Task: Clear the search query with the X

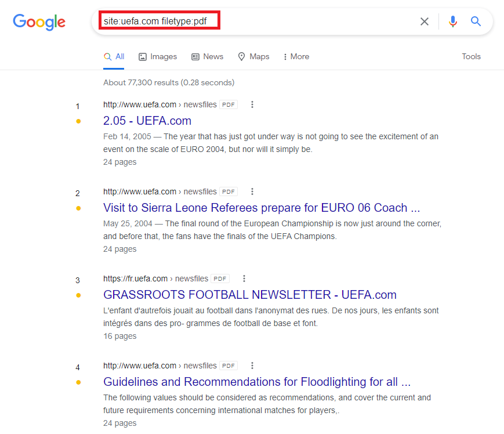Action: (x=424, y=21)
